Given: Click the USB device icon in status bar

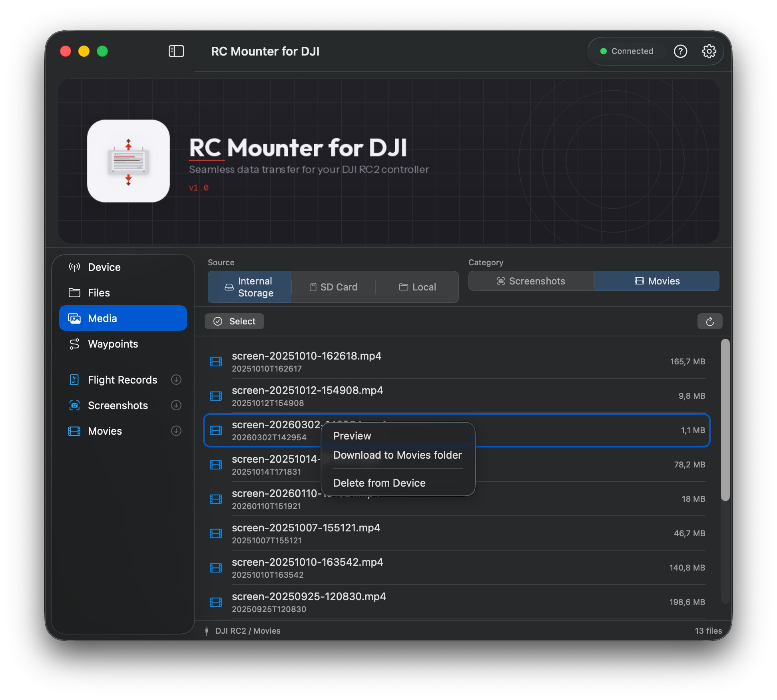Looking at the screenshot, I should [207, 631].
